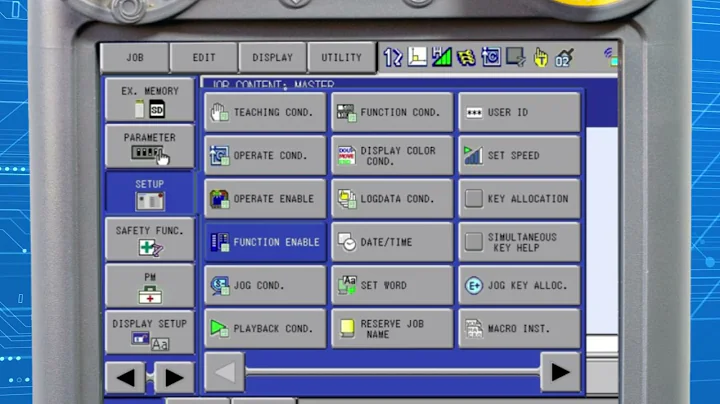Click the submenu right scroll arrow
720x404 pixels.
pos(560,372)
